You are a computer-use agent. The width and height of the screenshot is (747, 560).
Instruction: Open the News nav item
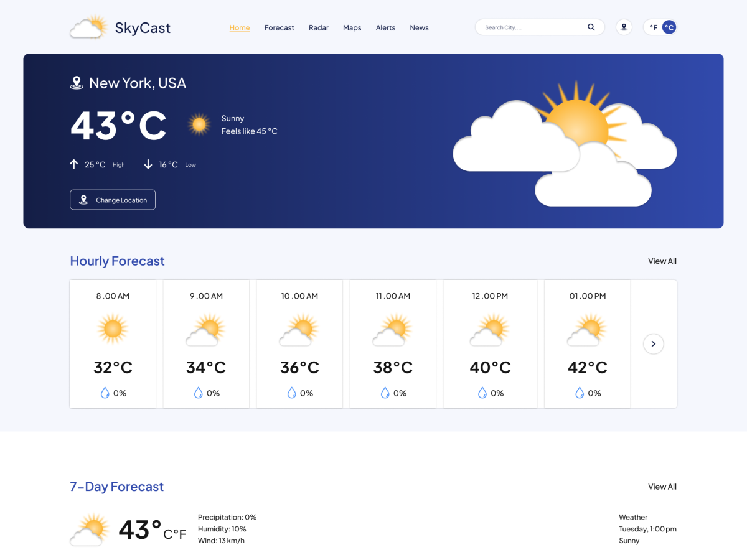419,27
